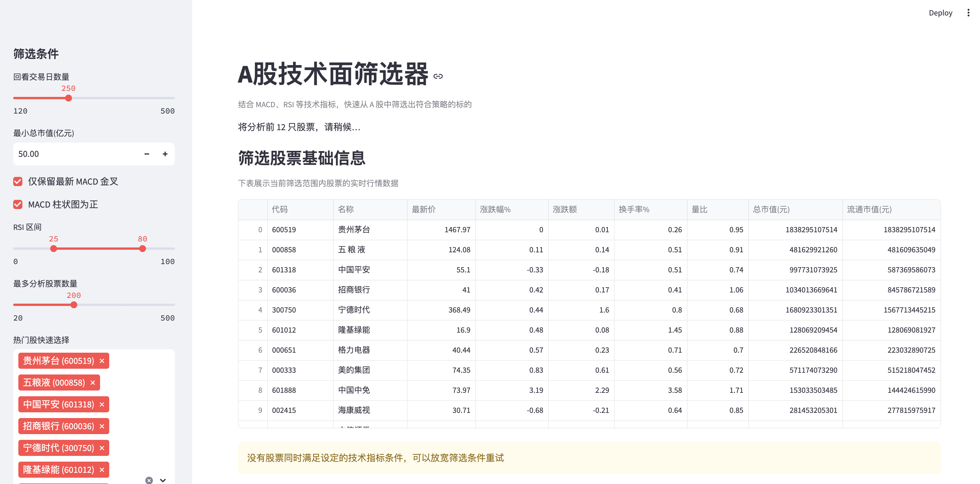Click the anchor link icon beside title
Viewport: 980px width, 484px height.
[x=438, y=77]
